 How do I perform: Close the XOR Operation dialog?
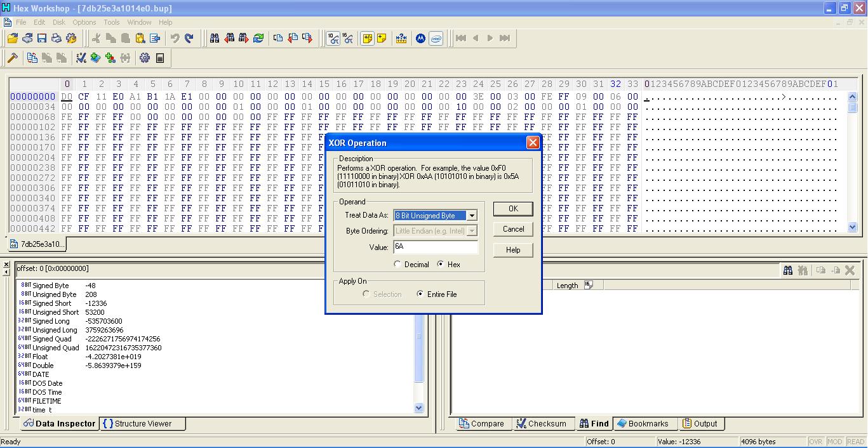pos(533,143)
